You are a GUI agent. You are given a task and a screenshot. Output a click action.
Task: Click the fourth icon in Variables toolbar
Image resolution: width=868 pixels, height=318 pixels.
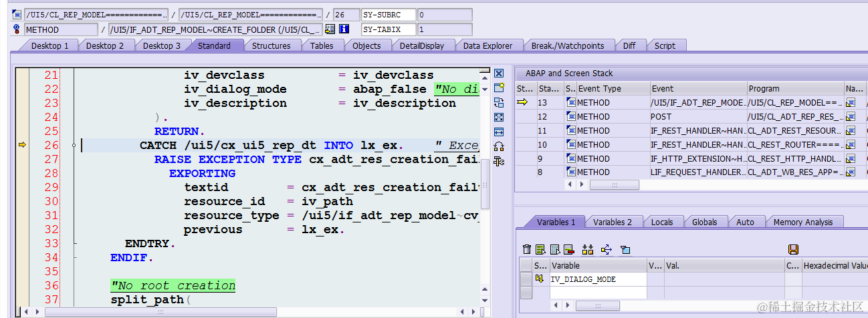[568, 249]
